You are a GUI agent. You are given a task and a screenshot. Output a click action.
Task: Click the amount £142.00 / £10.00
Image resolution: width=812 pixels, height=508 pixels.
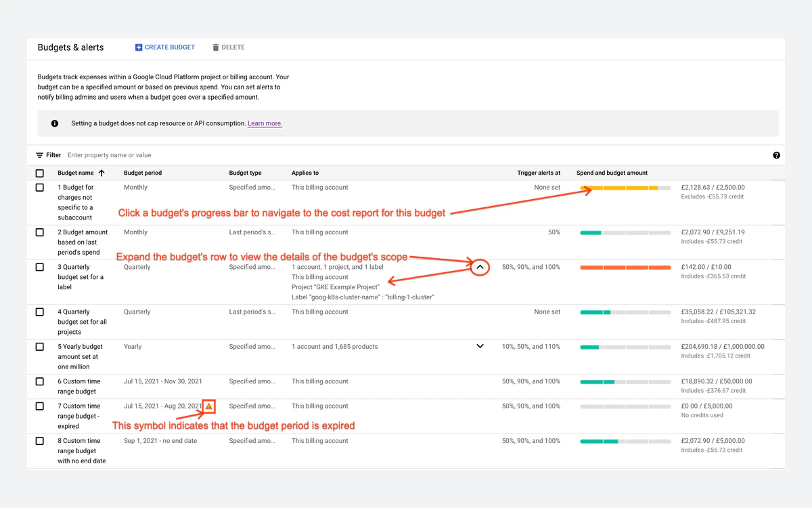(x=706, y=267)
